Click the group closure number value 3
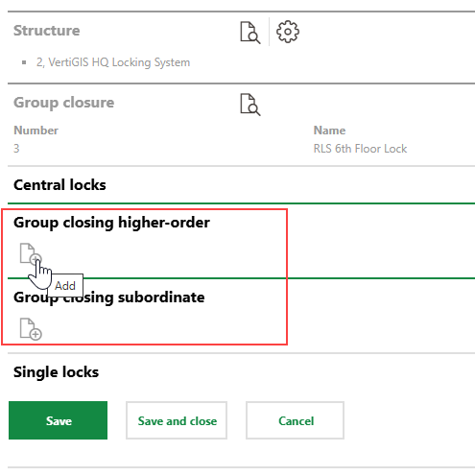Image resolution: width=475 pixels, height=476 pixels. click(16, 149)
